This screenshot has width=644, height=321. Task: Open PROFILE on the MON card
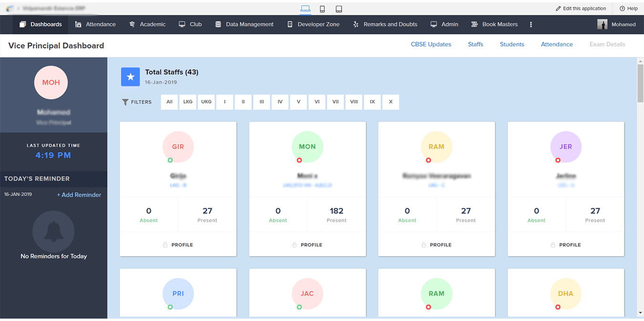307,245
